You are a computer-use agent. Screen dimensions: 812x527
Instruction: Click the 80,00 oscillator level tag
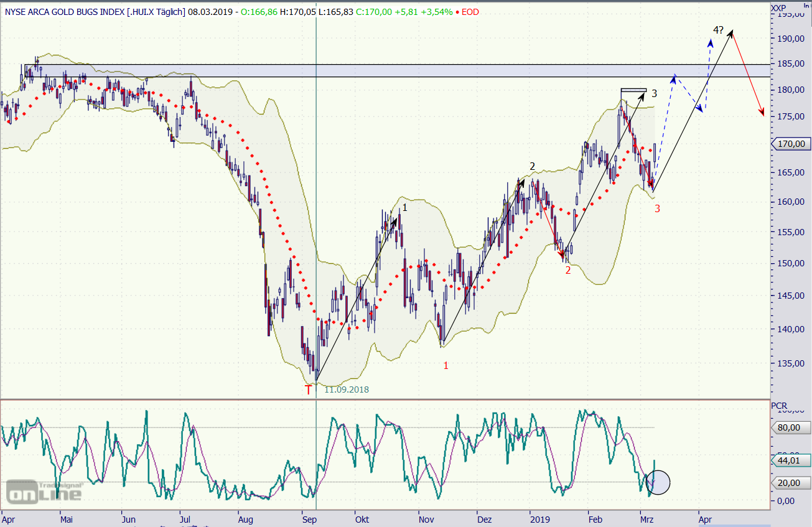click(791, 427)
